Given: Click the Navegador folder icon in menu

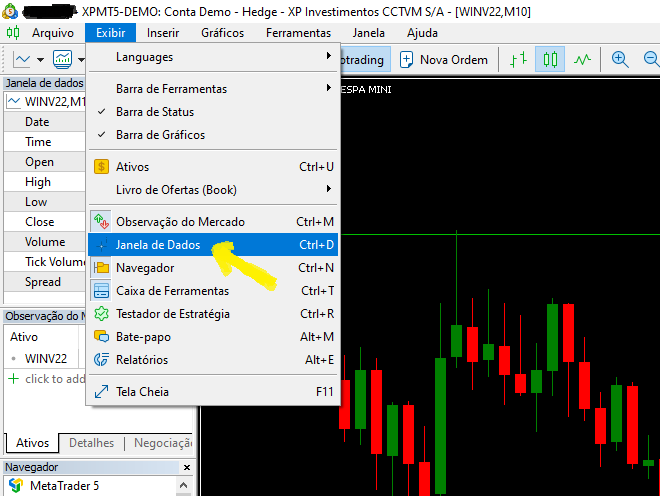Looking at the screenshot, I should (x=101, y=268).
